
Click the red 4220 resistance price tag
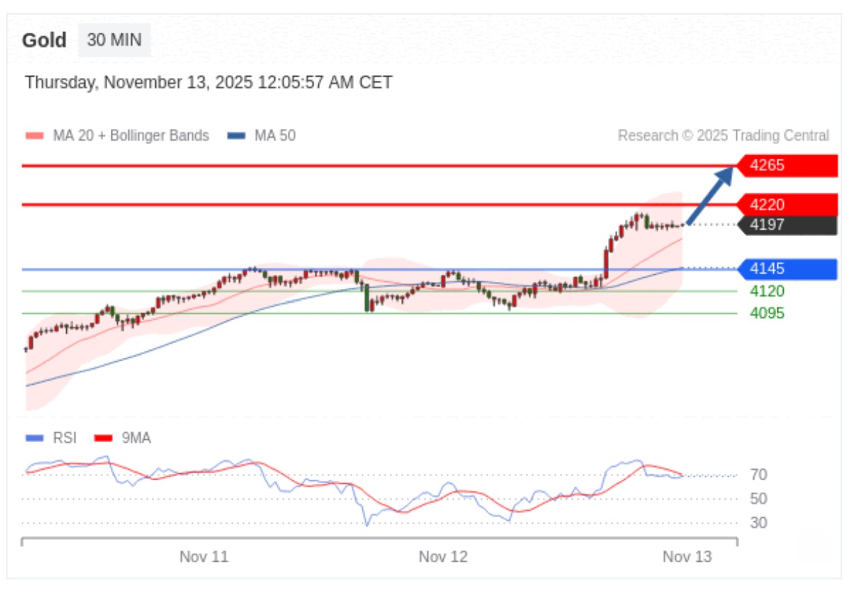pyautogui.click(x=787, y=205)
